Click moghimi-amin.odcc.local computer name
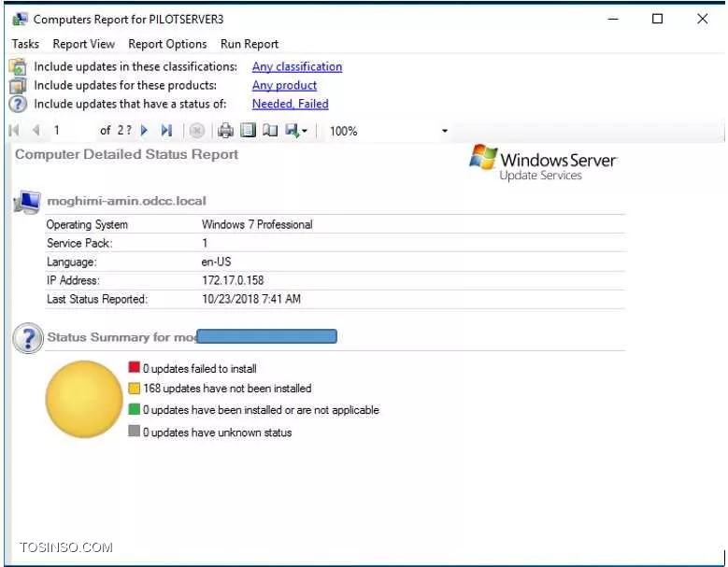Image resolution: width=728 pixels, height=567 pixels. point(127,201)
